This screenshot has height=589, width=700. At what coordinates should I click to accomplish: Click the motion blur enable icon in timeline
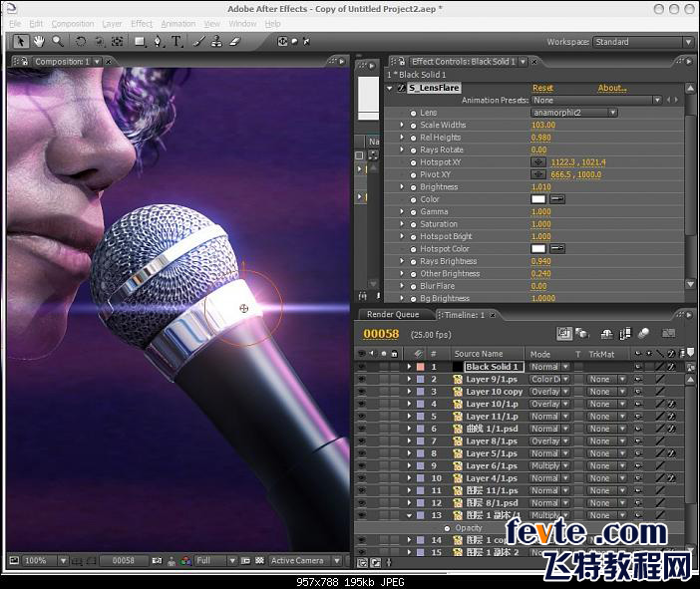pyautogui.click(x=643, y=333)
